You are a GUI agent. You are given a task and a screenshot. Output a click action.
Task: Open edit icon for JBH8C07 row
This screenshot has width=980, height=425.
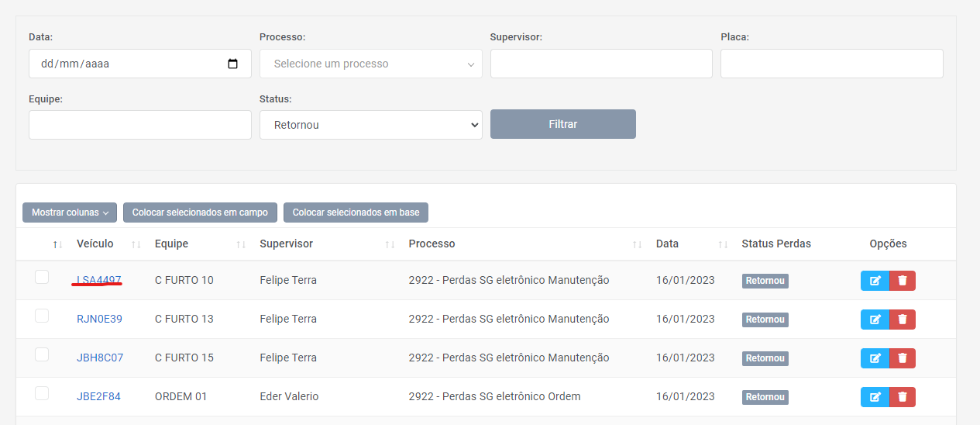click(x=875, y=358)
